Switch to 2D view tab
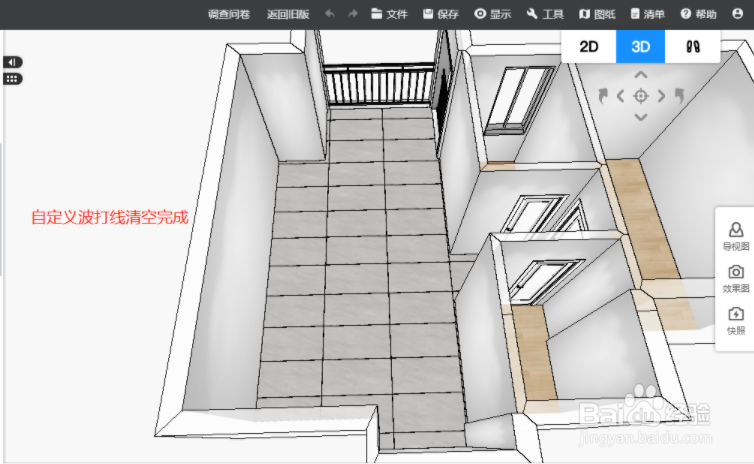This screenshot has height=464, width=754. (589, 47)
